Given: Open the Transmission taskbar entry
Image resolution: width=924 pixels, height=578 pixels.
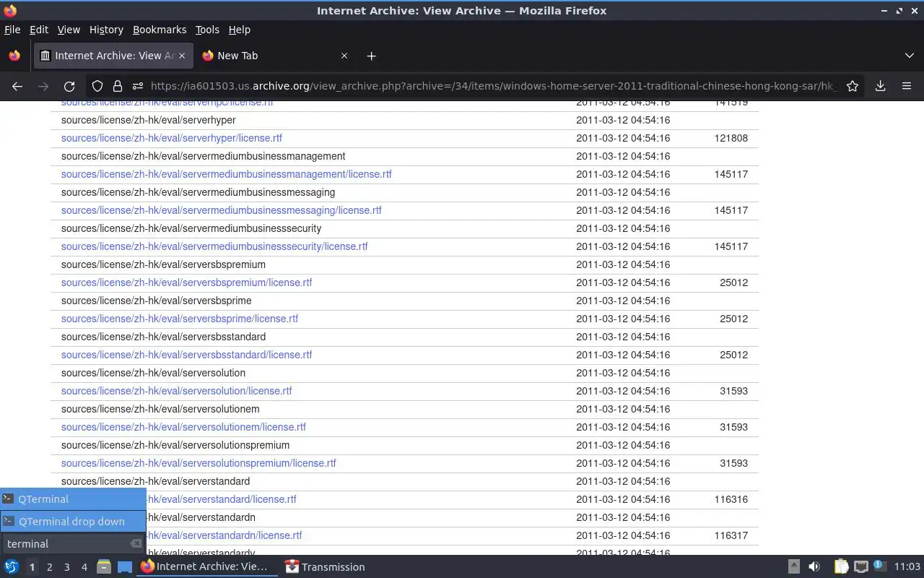Looking at the screenshot, I should pos(325,567).
